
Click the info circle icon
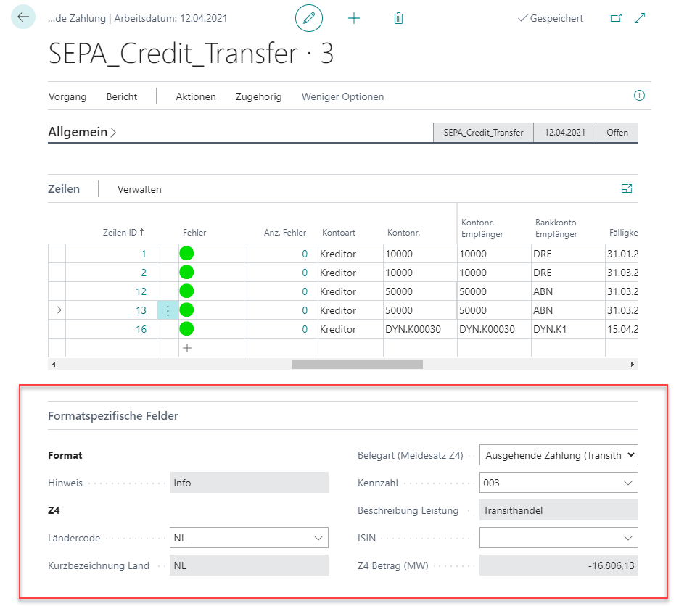click(639, 96)
